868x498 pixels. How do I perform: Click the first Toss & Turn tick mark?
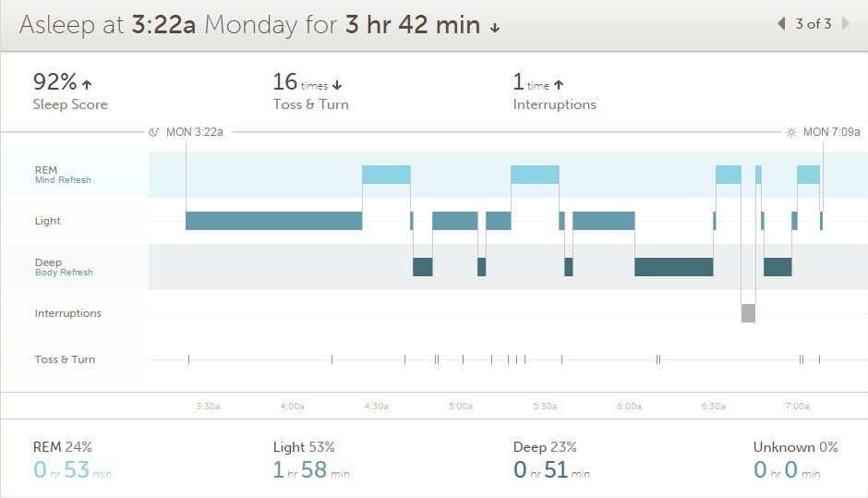188,359
